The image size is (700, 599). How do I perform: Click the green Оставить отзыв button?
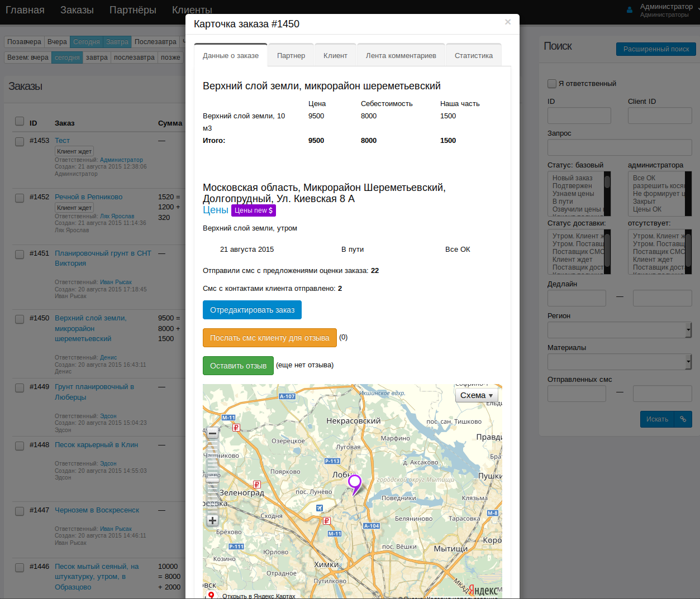tap(238, 366)
